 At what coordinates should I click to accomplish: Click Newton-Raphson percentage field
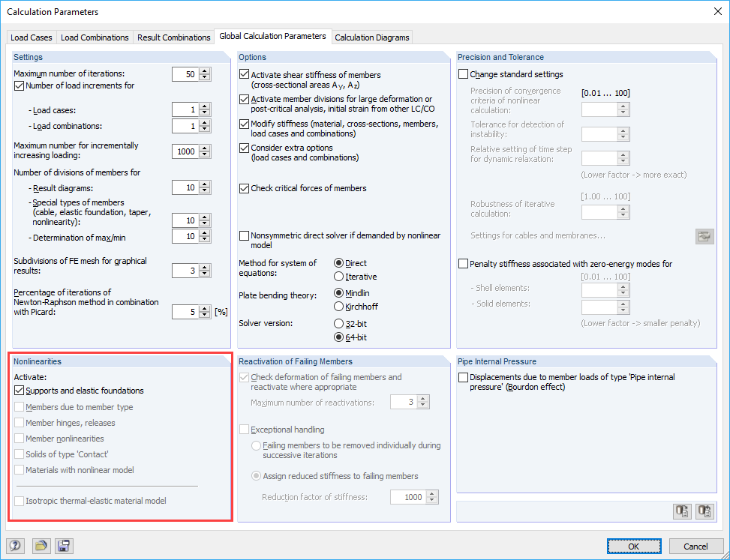(185, 312)
